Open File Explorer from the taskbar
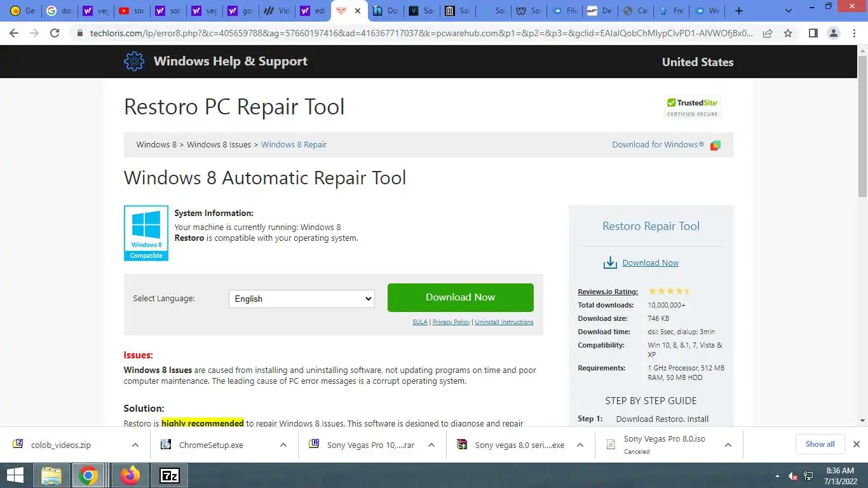 point(51,475)
